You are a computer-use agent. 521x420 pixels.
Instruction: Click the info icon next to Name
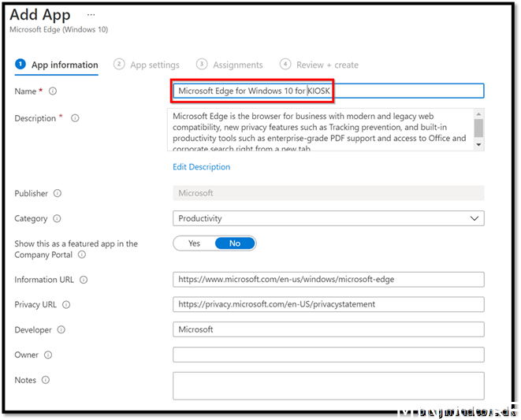point(53,91)
